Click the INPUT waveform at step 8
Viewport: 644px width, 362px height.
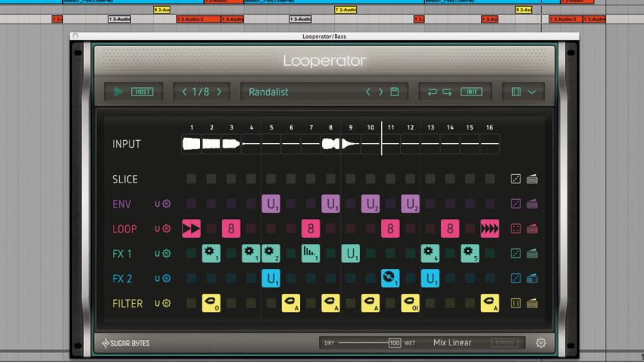click(x=330, y=144)
